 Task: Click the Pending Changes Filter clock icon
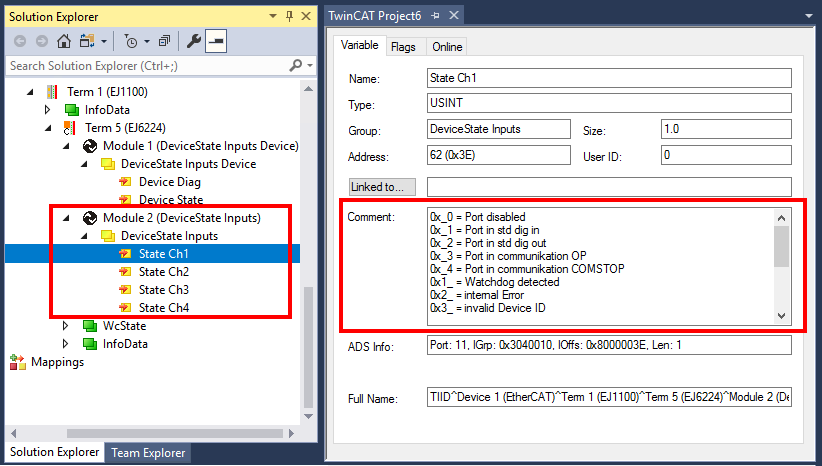tap(131, 41)
